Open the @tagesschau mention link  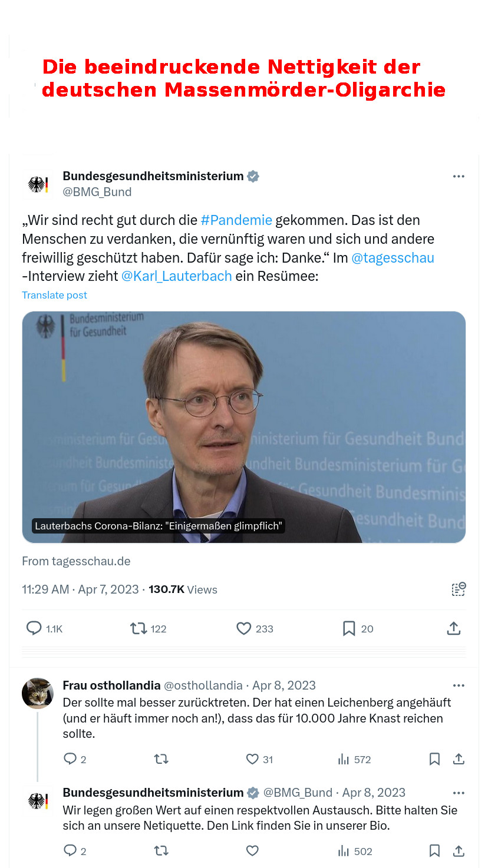click(393, 258)
